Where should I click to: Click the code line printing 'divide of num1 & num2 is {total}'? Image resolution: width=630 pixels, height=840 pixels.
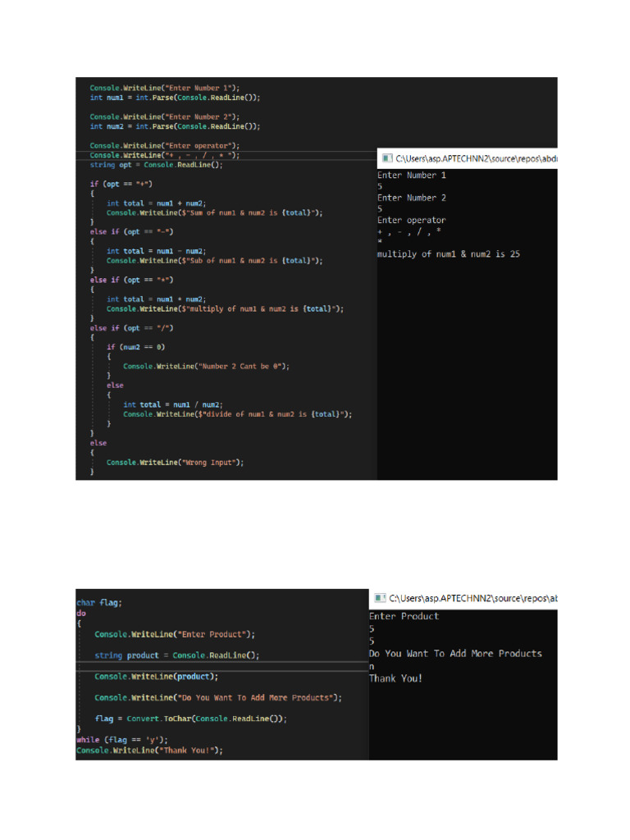pos(237,414)
